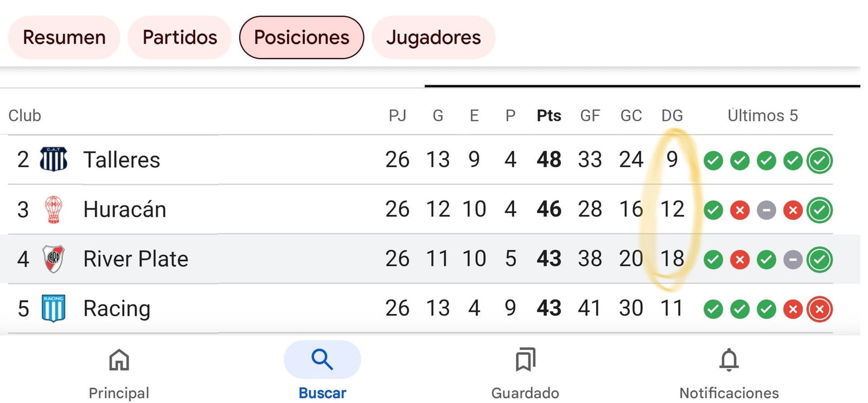The height and width of the screenshot is (403, 868).
Task: Tap the Huracán balloon crest
Action: coord(54,209)
